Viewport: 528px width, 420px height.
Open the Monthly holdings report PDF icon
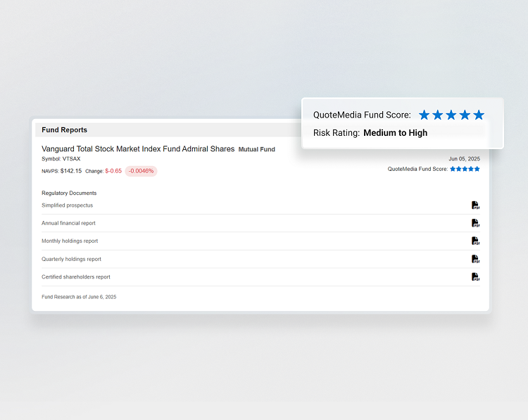475,241
